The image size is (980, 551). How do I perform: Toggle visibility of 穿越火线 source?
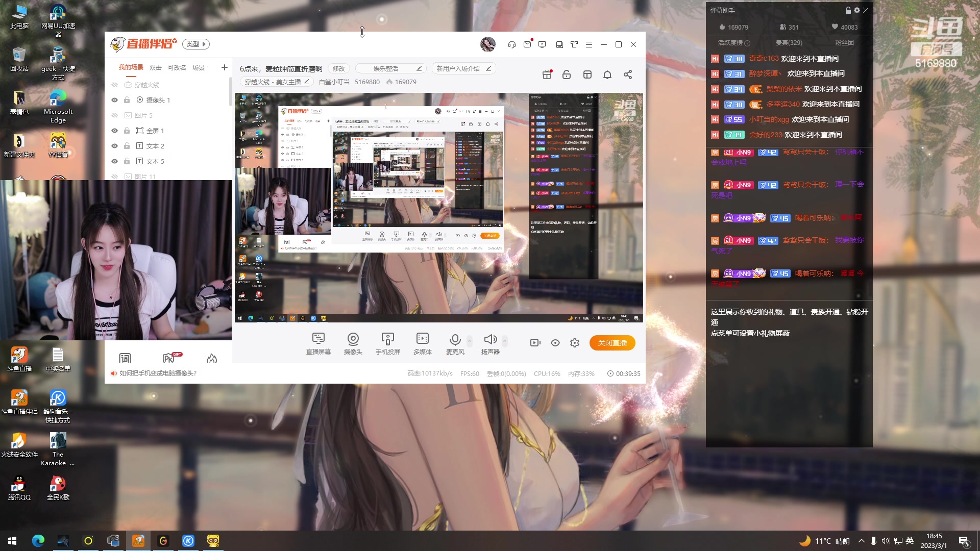pyautogui.click(x=115, y=85)
